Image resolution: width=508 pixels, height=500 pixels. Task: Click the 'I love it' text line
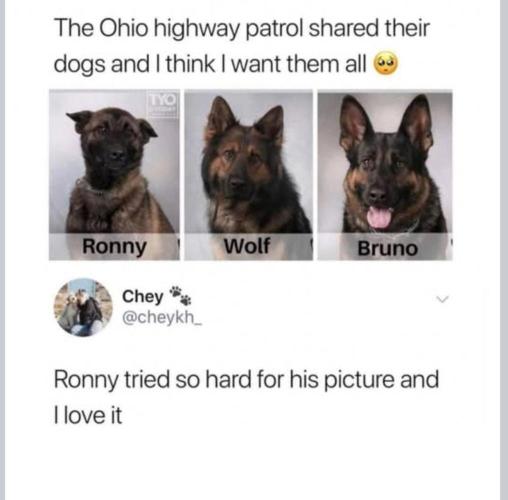tap(88, 415)
